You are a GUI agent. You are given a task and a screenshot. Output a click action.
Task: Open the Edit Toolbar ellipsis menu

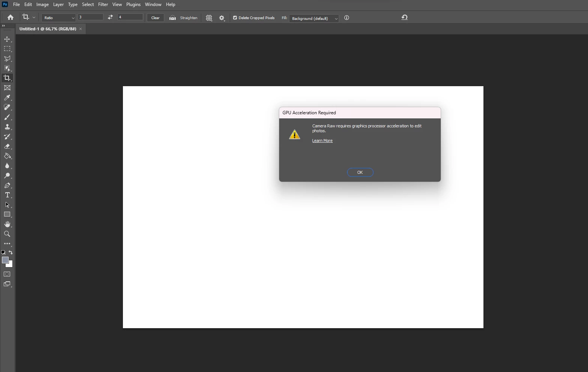(7, 244)
